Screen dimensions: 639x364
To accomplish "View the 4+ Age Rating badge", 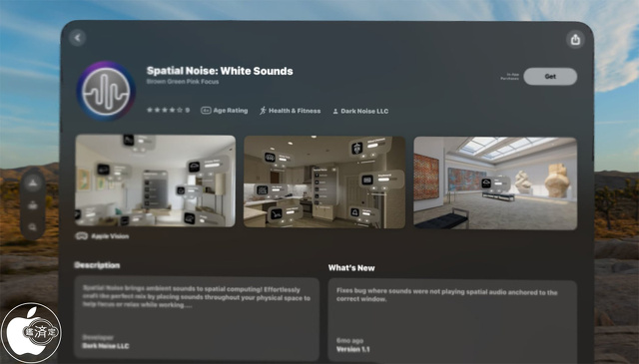I will coord(224,111).
